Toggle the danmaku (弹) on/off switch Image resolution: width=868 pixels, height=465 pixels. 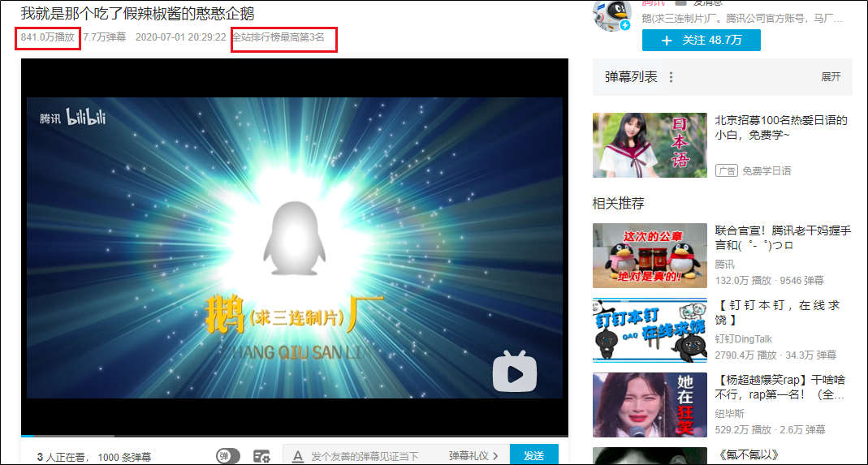pos(228,456)
